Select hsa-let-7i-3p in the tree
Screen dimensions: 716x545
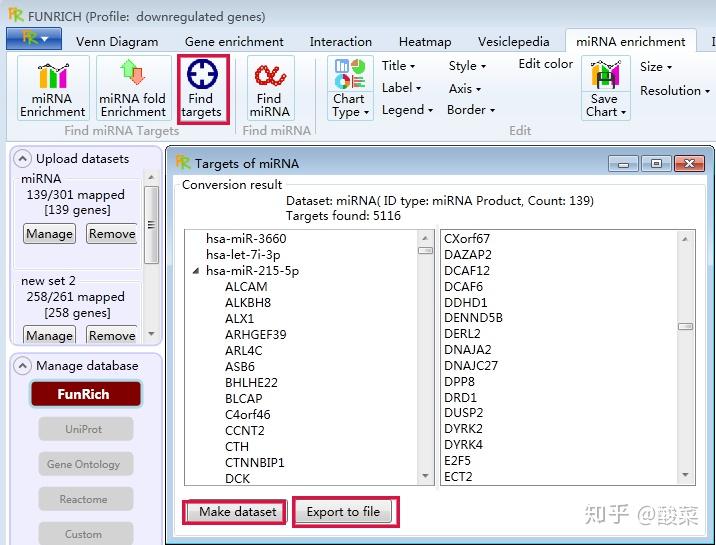pyautogui.click(x=243, y=255)
